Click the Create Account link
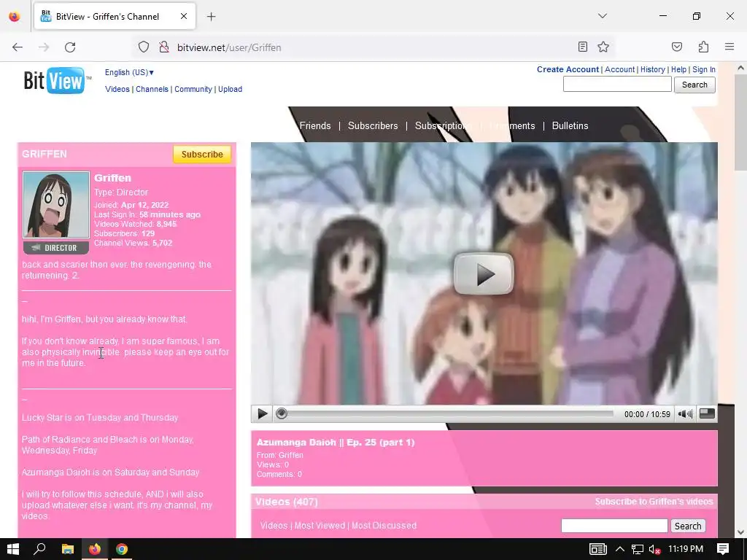747x560 pixels. pyautogui.click(x=568, y=69)
